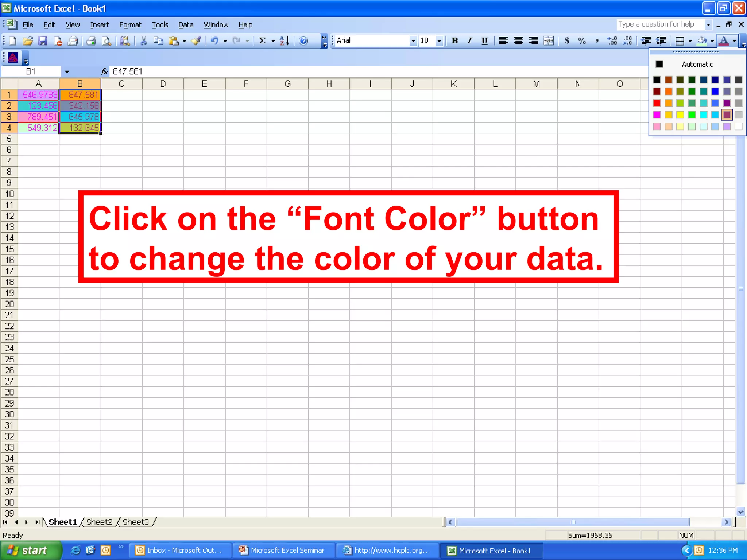Click the red triangle icon below toolbar
The image size is (747, 560).
[13, 58]
